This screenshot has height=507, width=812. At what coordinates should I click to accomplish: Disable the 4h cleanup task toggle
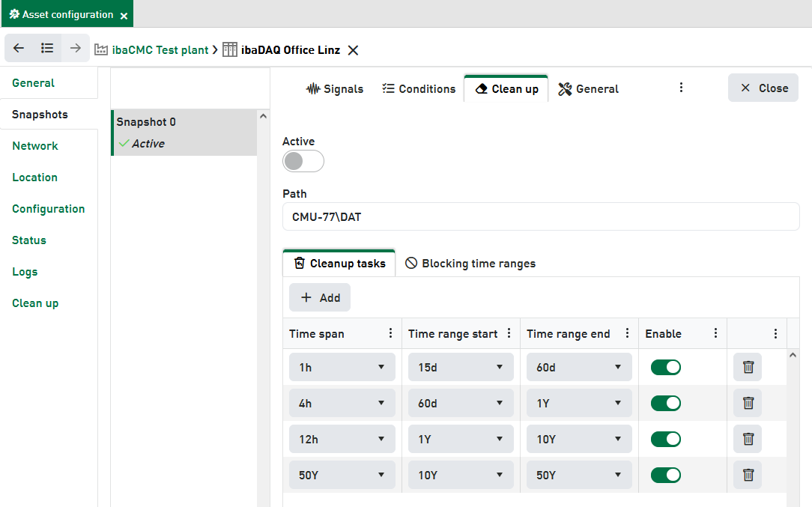(665, 403)
